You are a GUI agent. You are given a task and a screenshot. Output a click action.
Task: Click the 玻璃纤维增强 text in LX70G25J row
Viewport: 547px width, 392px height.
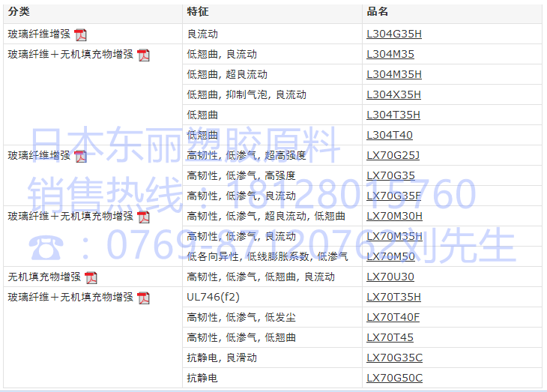(39, 155)
